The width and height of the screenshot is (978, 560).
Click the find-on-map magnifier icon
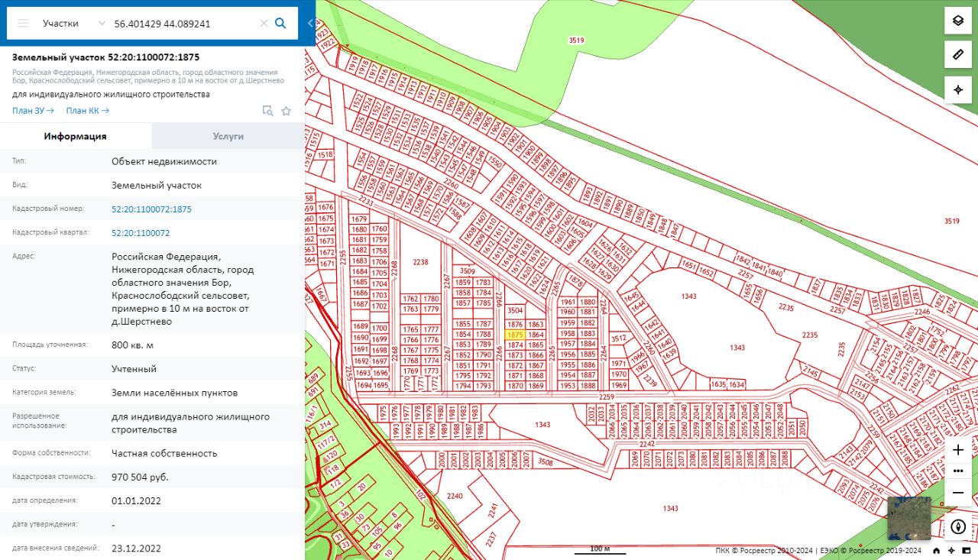tap(267, 111)
